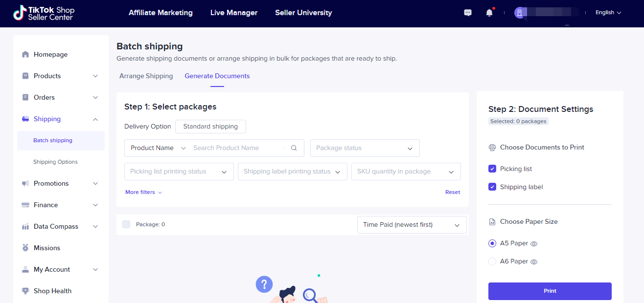
Task: Open the chat messages icon
Action: pos(468,13)
